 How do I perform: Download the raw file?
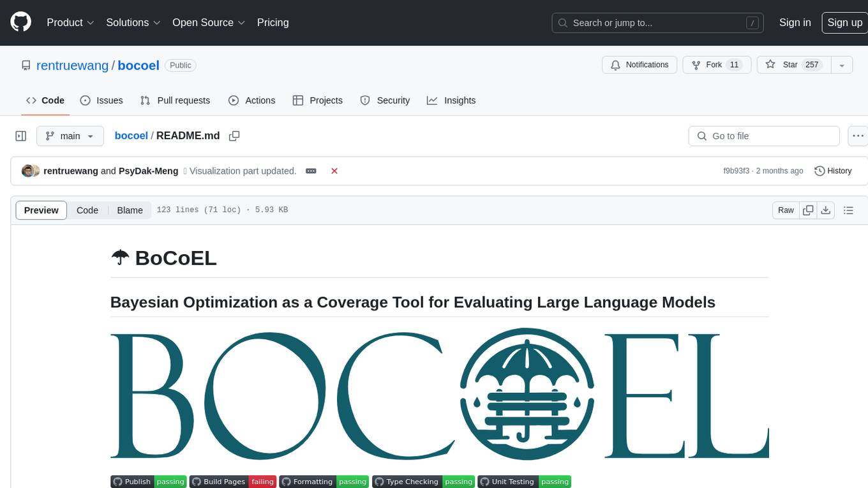pyautogui.click(x=825, y=210)
